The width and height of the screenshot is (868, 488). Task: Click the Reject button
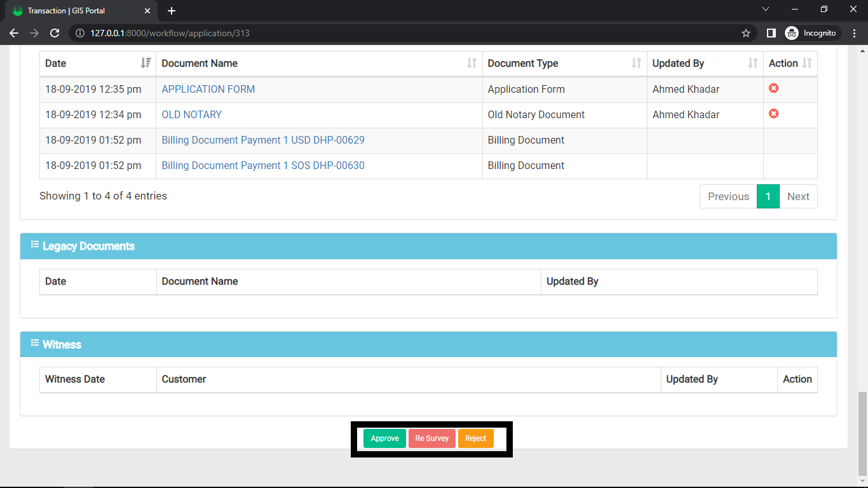476,438
